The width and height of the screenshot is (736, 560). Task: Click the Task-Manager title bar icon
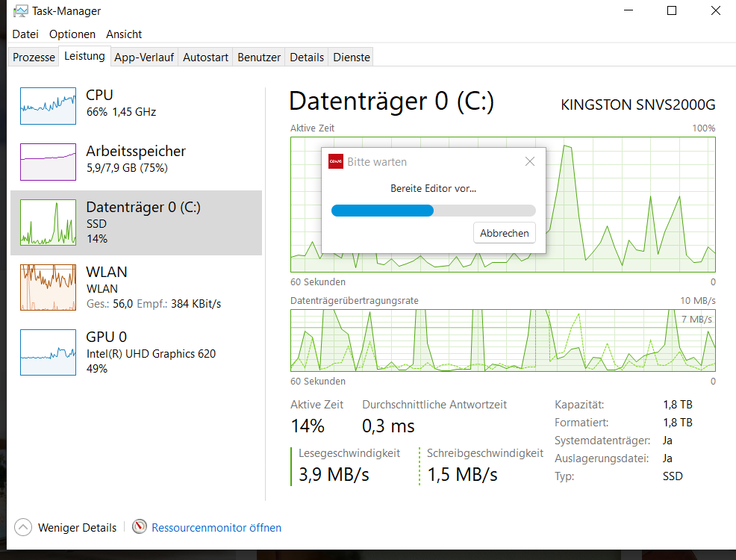[x=21, y=10]
